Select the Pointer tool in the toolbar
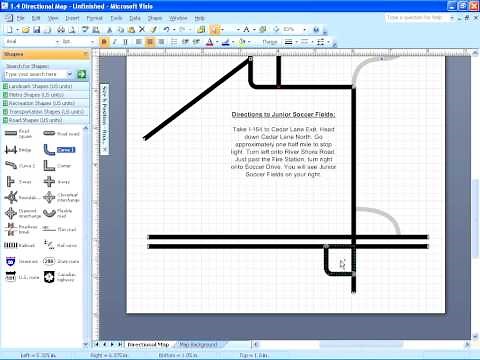Viewport: 480px width, 360px height. click(x=214, y=30)
